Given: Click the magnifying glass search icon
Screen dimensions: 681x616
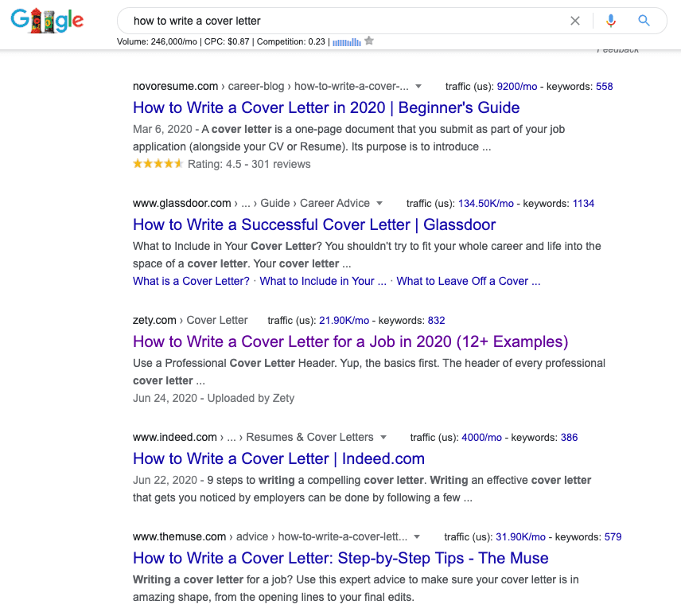Looking at the screenshot, I should pyautogui.click(x=644, y=21).
